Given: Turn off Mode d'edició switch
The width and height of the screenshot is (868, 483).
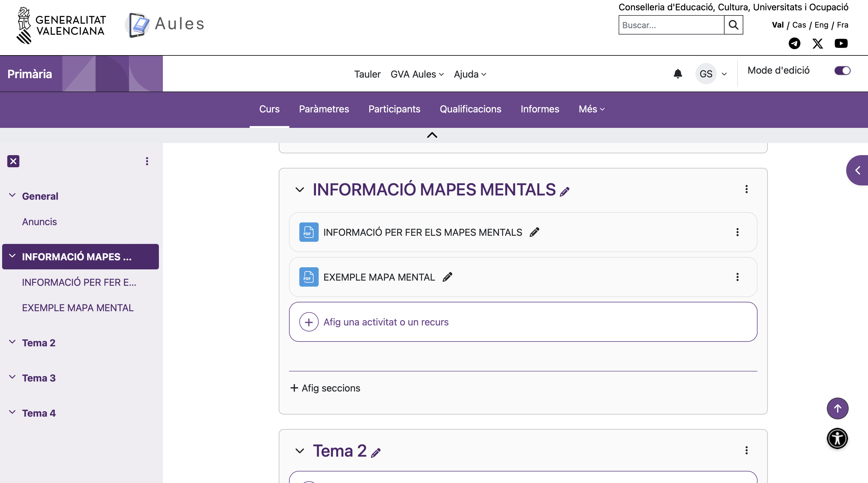Looking at the screenshot, I should (842, 71).
